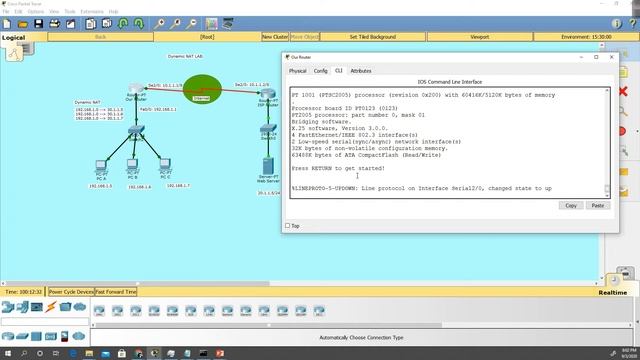Screen dimensions: 640x360
Task: Switch to the Config tab
Action: point(320,71)
